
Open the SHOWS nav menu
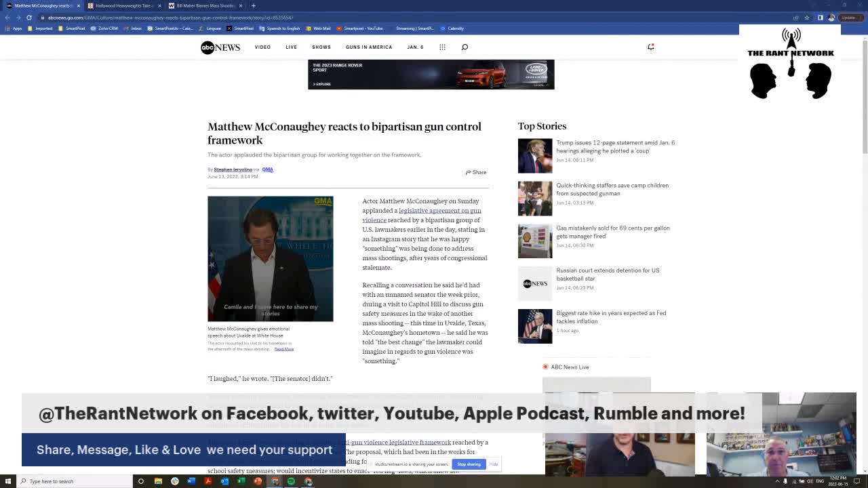pos(321,47)
